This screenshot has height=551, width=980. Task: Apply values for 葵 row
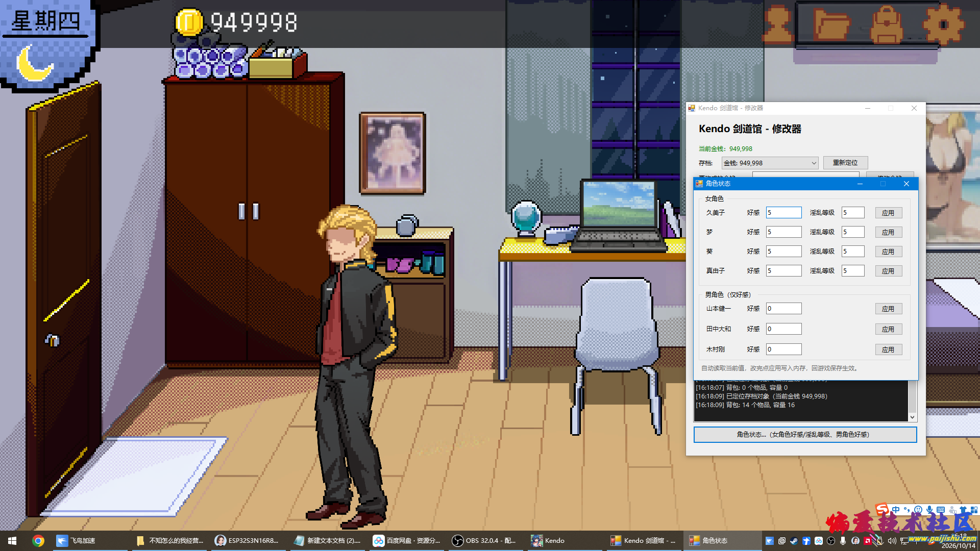pyautogui.click(x=888, y=252)
